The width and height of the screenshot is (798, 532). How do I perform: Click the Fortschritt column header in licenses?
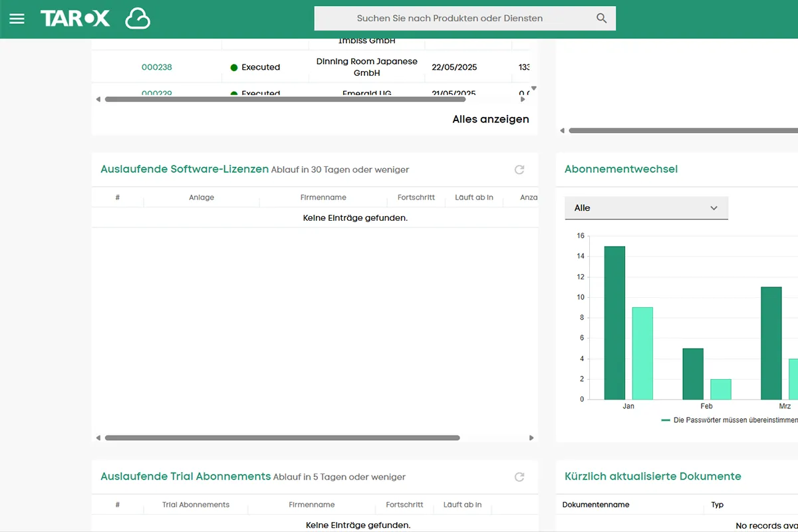coord(416,198)
